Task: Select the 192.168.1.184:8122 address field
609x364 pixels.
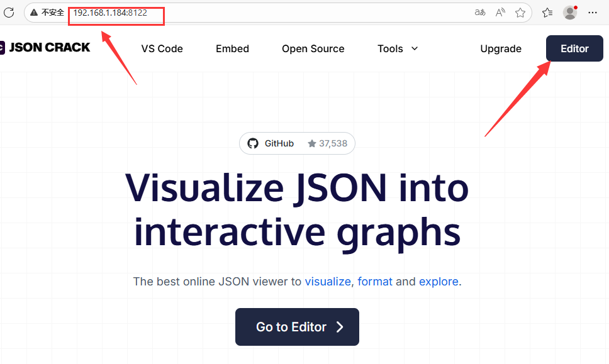Action: [110, 13]
